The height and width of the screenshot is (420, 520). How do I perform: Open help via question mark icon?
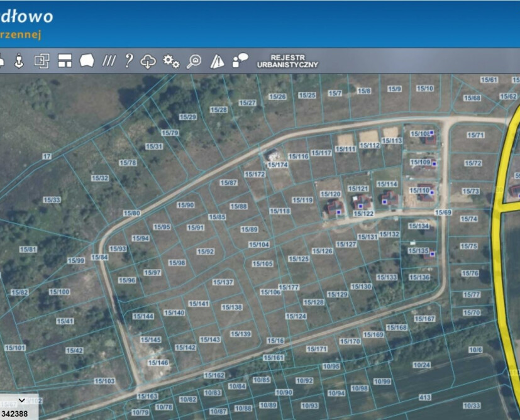pos(128,61)
